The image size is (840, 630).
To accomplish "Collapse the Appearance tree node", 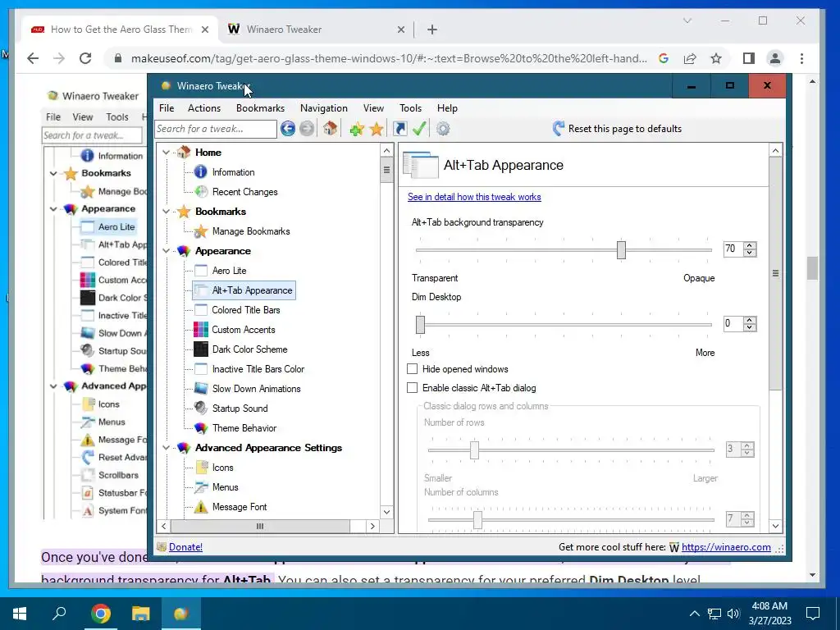I will coord(166,251).
